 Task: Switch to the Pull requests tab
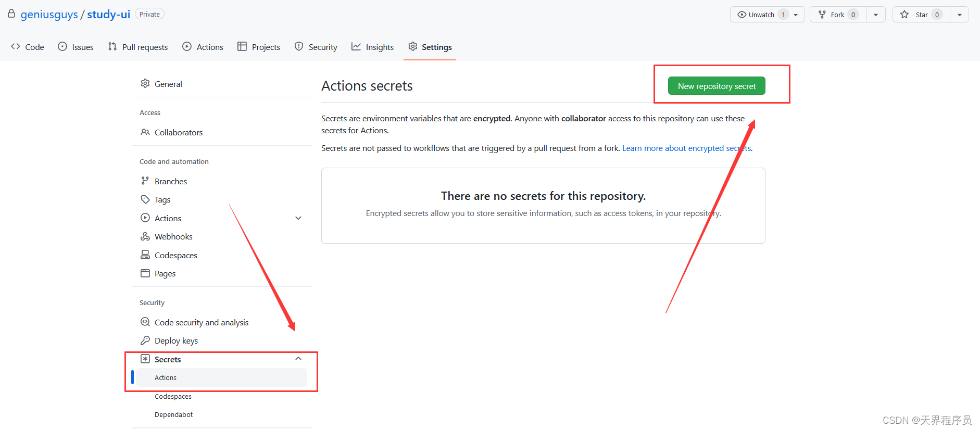pyautogui.click(x=138, y=47)
